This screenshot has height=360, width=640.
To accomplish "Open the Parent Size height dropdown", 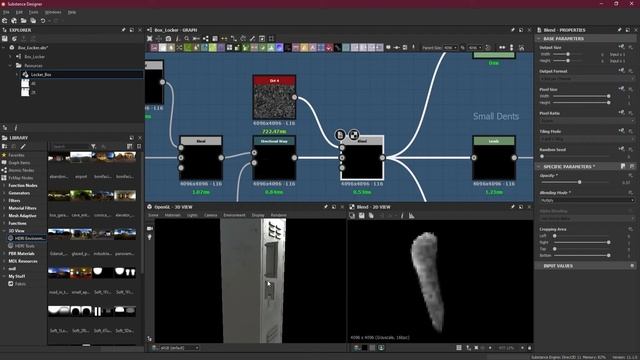I will point(475,48).
